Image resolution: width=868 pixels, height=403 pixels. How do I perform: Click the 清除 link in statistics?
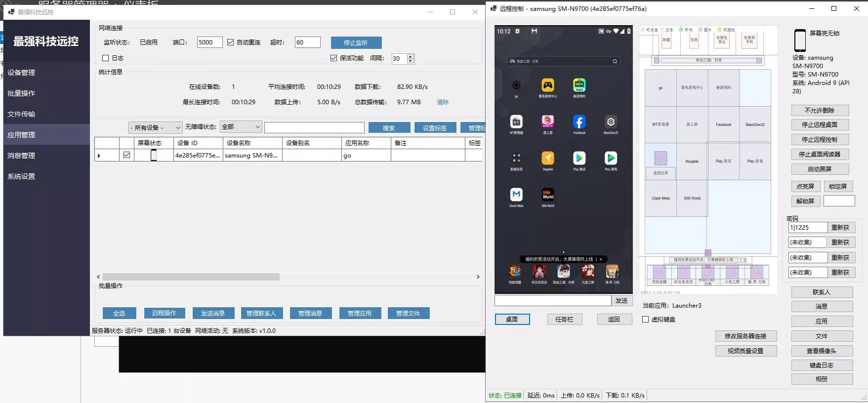pos(443,102)
